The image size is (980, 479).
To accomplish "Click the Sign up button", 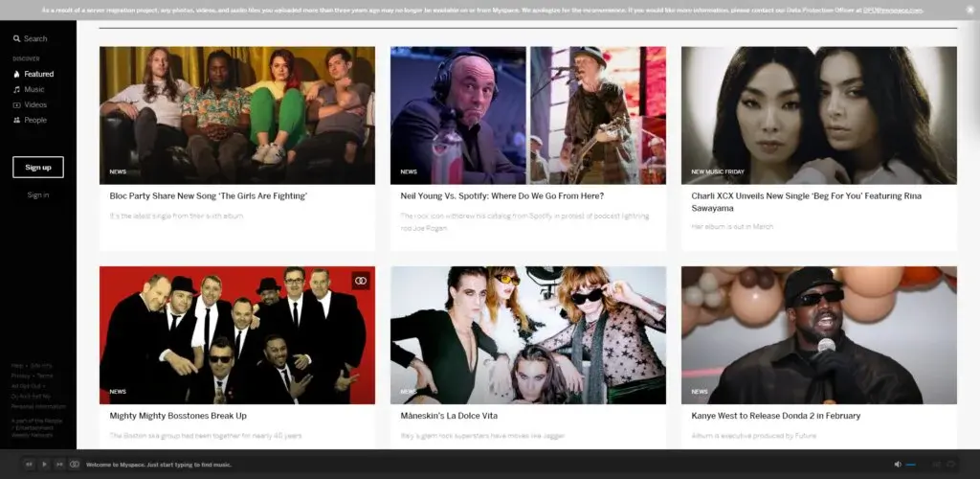I will (38, 167).
